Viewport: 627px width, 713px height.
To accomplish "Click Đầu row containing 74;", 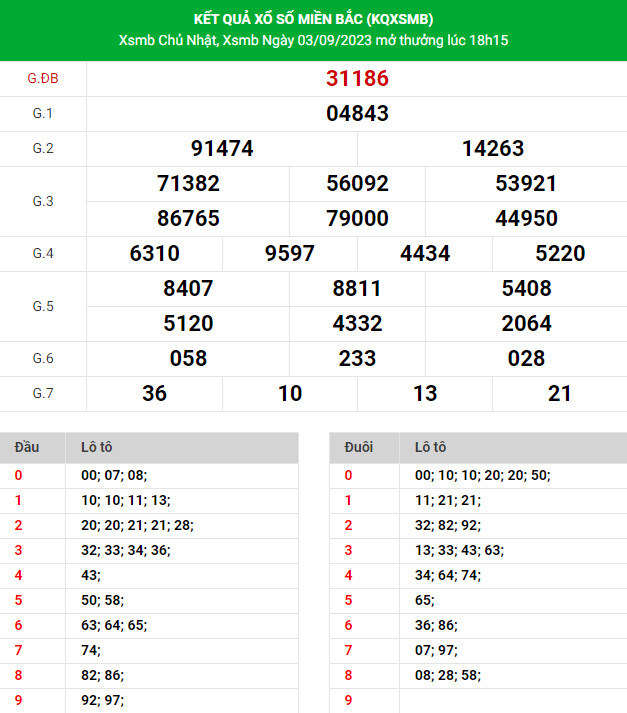I will click(149, 651).
